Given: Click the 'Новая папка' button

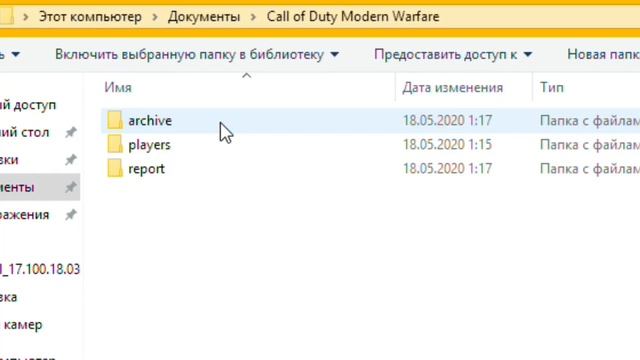Looking at the screenshot, I should coord(603,54).
